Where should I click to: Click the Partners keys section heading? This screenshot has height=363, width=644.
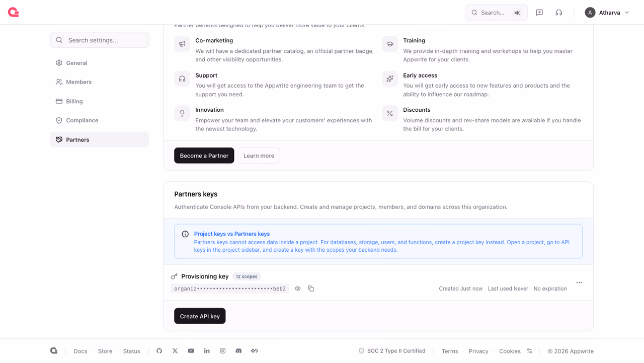(196, 194)
